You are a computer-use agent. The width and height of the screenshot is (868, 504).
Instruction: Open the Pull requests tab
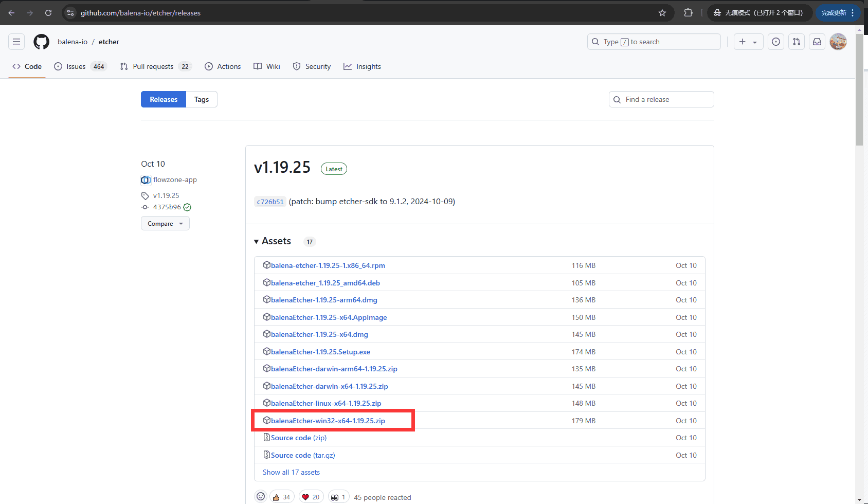[x=156, y=66]
